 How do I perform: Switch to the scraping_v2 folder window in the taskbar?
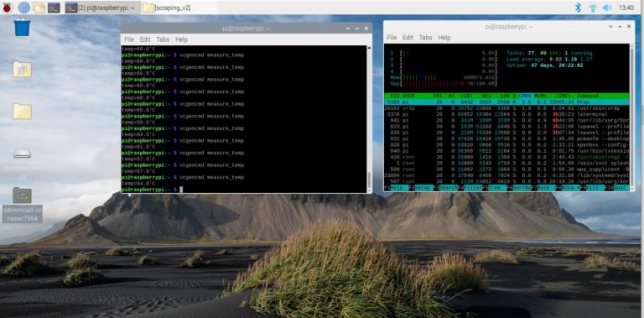tap(179, 8)
